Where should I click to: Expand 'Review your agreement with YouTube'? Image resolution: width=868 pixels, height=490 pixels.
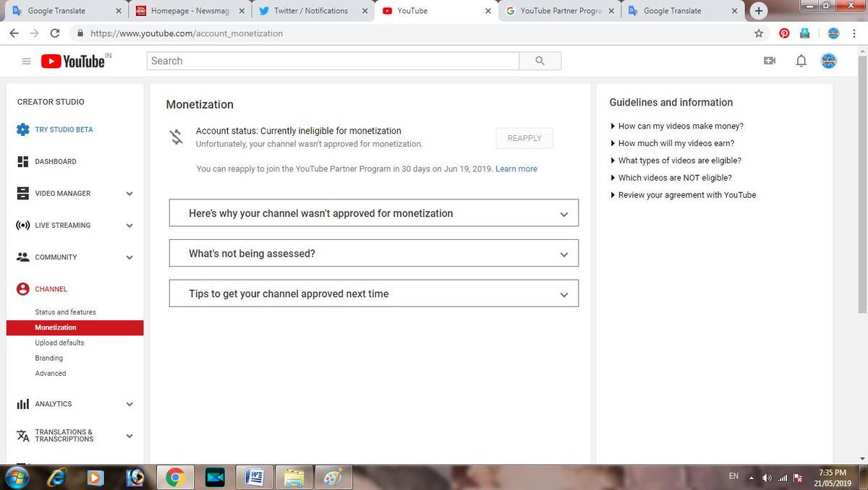point(684,195)
